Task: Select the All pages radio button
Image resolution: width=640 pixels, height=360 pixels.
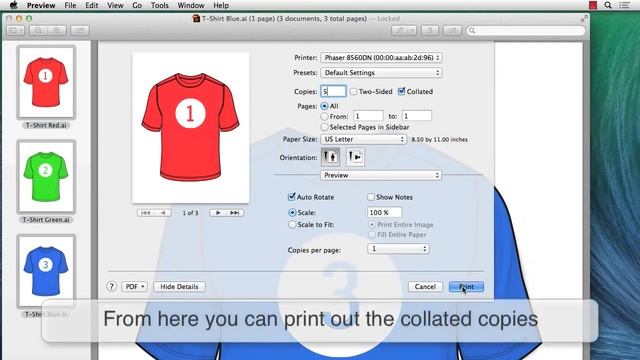Action: (324, 106)
